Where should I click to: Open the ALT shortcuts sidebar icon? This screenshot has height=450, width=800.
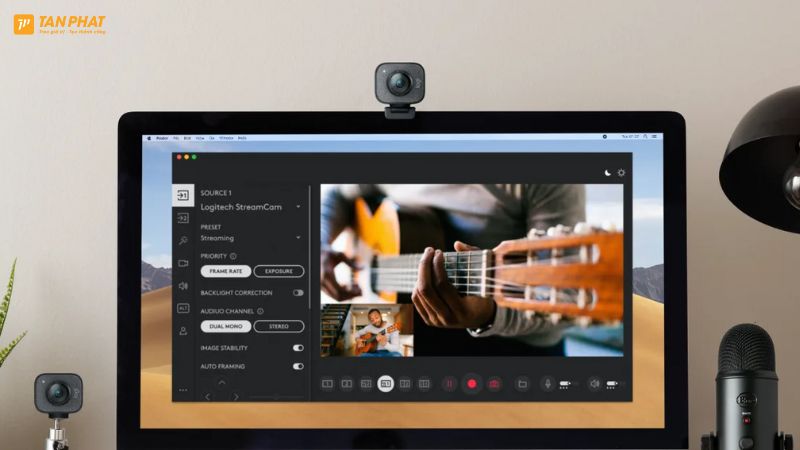183,308
